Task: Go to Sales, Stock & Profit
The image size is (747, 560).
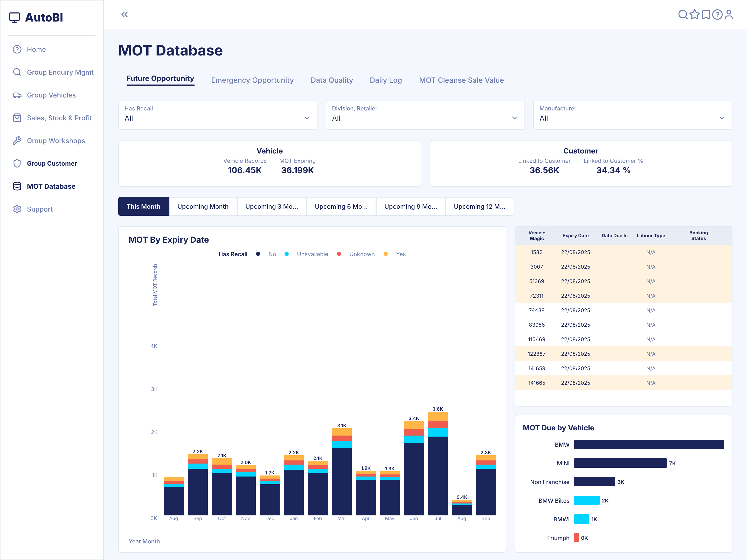Action: point(59,118)
